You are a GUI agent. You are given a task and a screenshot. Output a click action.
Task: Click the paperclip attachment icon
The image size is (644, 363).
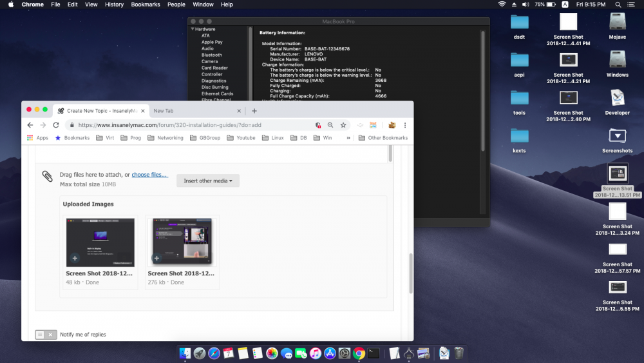tap(47, 177)
